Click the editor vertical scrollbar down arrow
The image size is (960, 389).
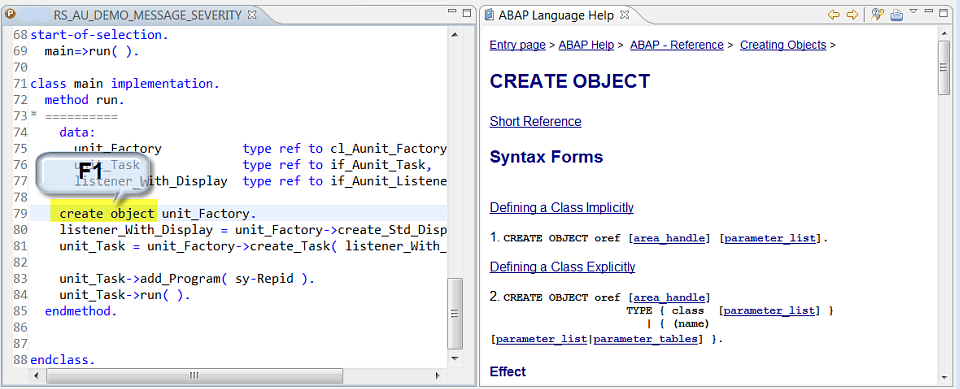[454, 358]
